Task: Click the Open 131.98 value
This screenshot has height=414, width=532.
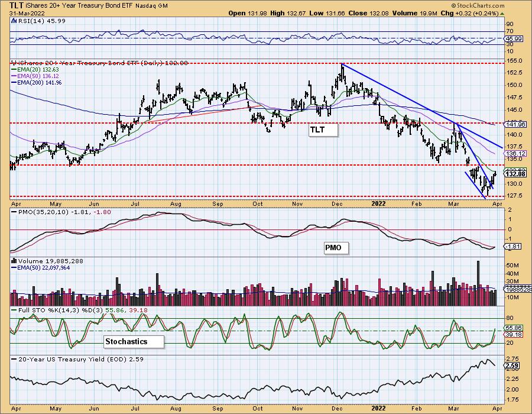Action: coord(248,13)
